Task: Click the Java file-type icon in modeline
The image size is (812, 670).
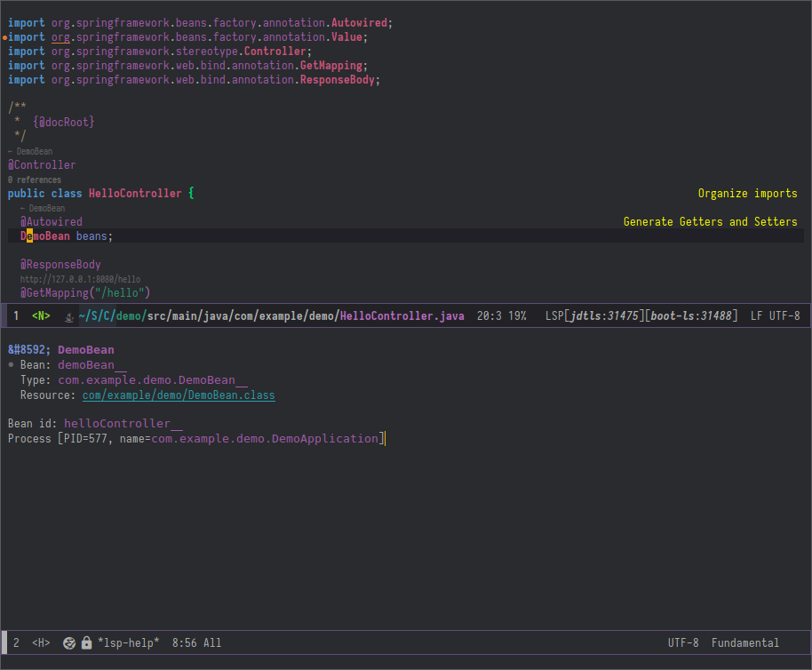Action: (69, 317)
